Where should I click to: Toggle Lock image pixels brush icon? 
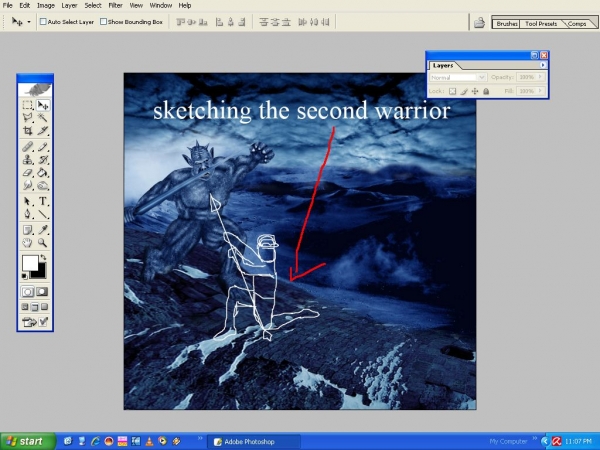[464, 91]
